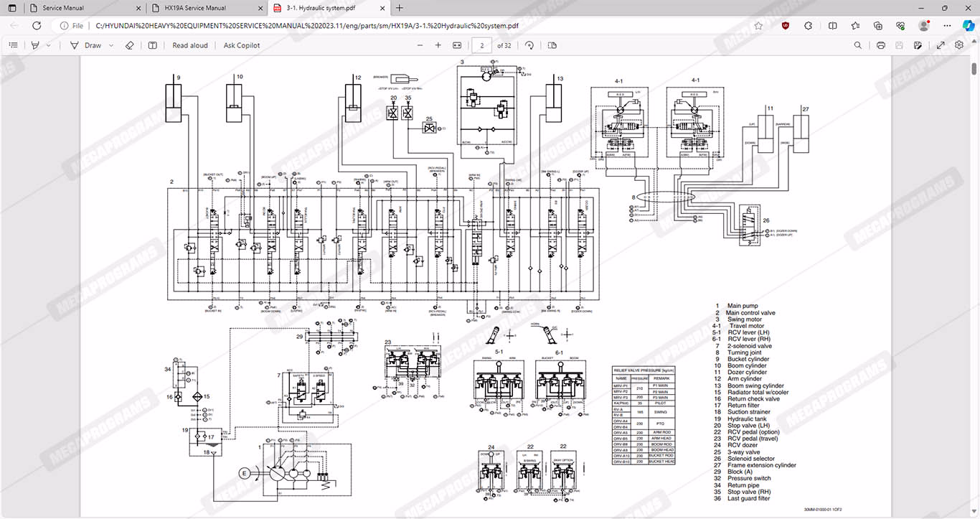Select the Highlight tool
Screen dimensions: 980x519
(x=35, y=45)
